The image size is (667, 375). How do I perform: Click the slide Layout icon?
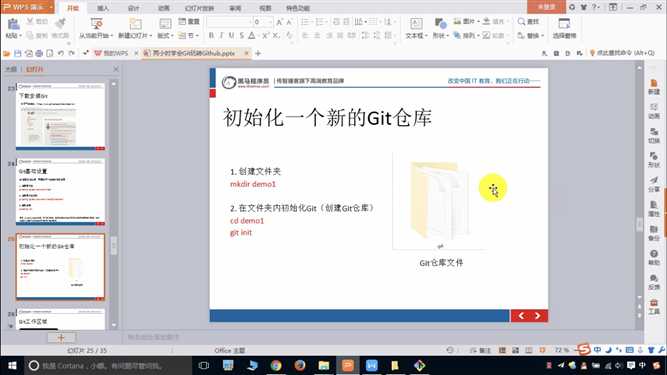point(165,24)
